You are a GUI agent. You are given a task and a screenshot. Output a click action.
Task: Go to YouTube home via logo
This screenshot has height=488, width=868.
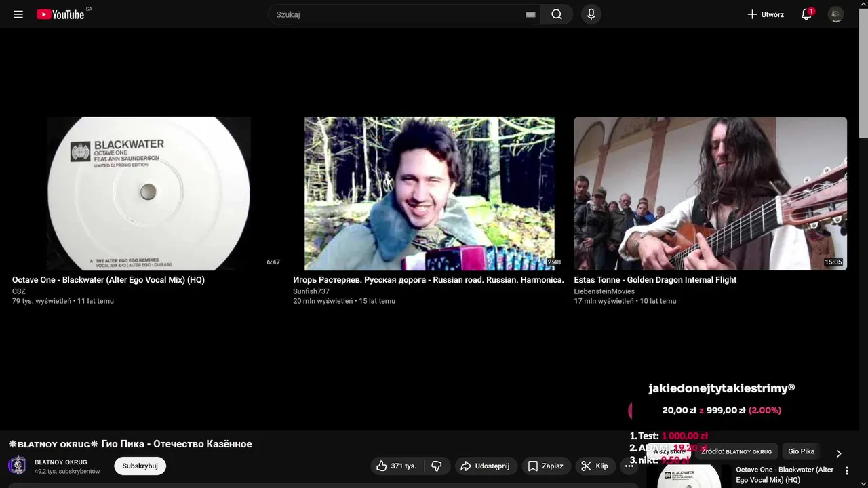(x=60, y=14)
